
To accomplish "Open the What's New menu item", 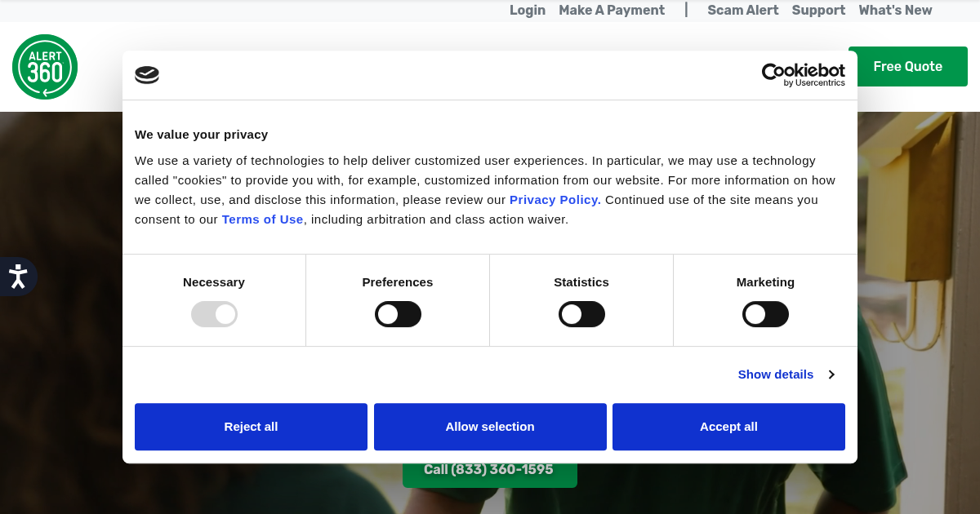I will point(895,11).
